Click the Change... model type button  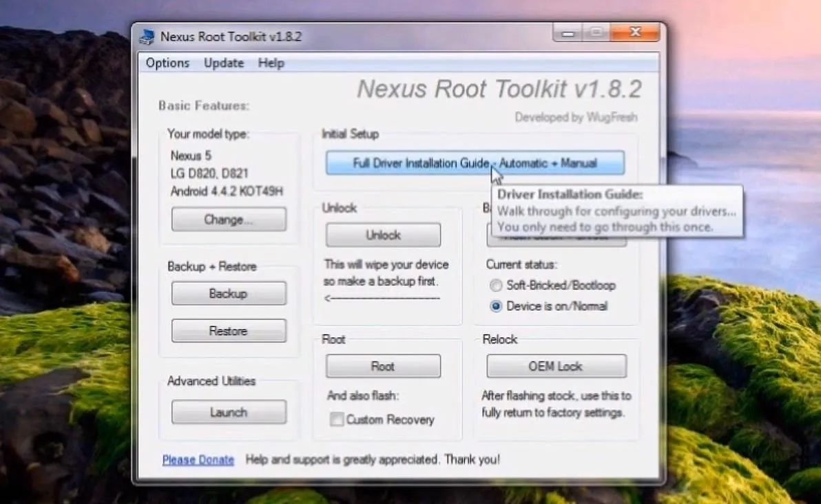pyautogui.click(x=229, y=219)
